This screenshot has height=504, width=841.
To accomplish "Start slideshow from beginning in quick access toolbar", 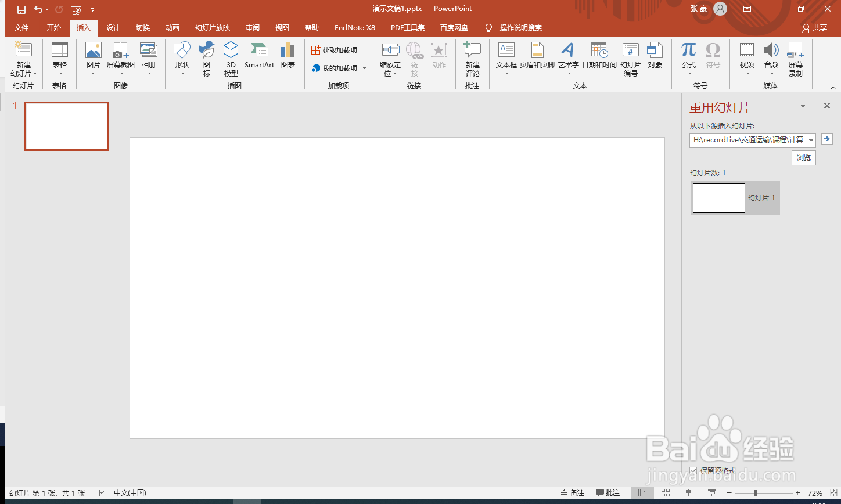I will tap(76, 9).
